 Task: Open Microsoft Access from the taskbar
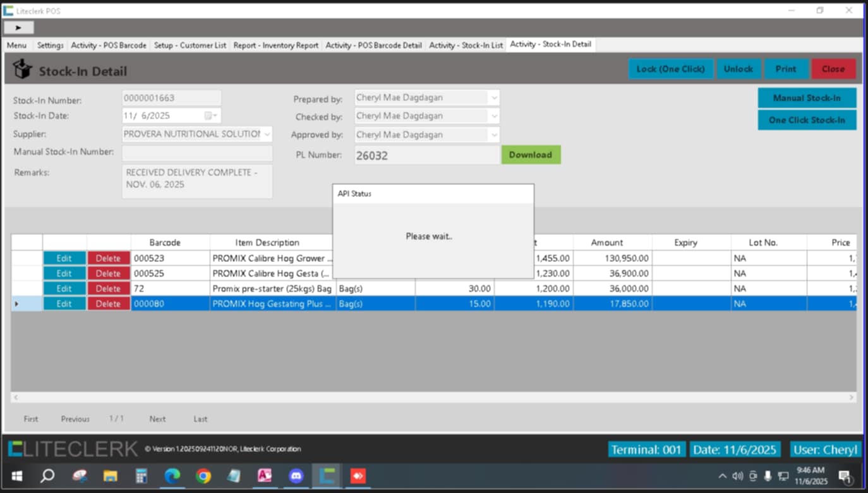tap(265, 476)
